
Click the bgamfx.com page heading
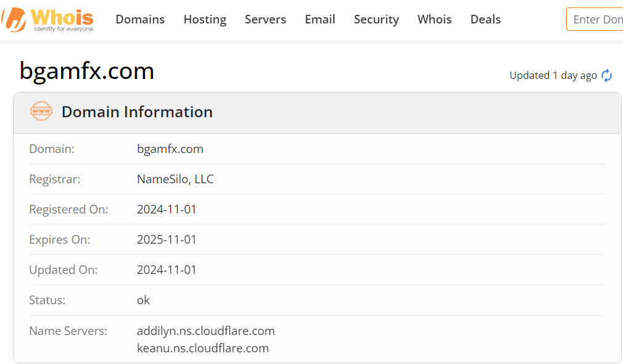click(x=86, y=71)
